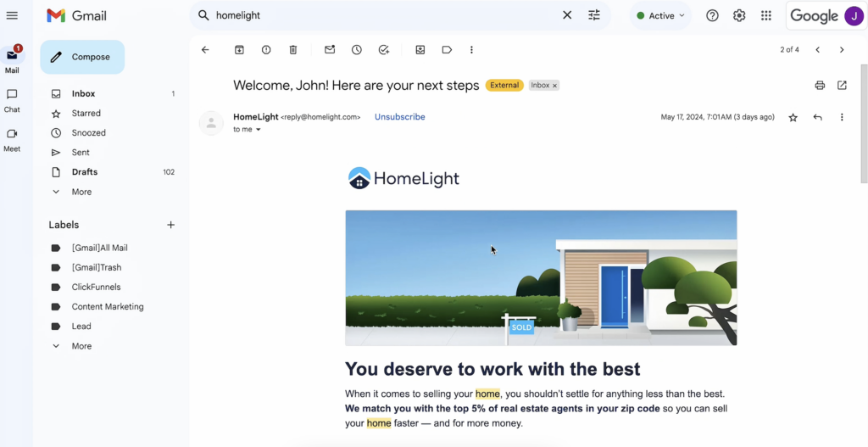Delete this email with trash icon

[293, 50]
